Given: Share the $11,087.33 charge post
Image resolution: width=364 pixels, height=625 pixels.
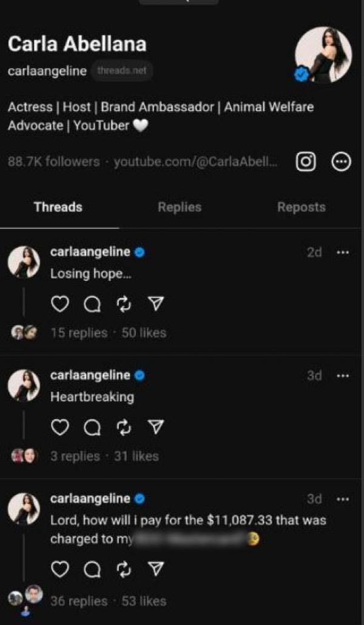Looking at the screenshot, I should pyautogui.click(x=156, y=569).
